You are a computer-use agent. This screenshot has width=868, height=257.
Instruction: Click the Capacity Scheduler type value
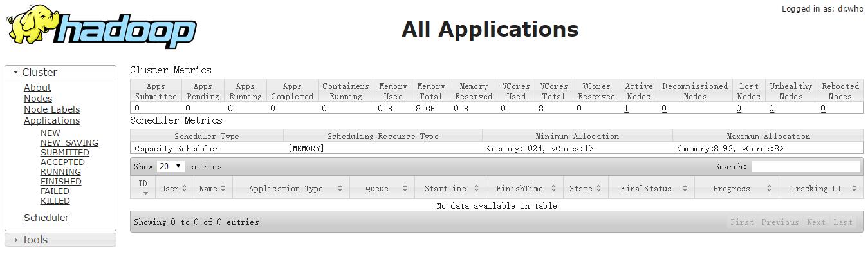(176, 148)
